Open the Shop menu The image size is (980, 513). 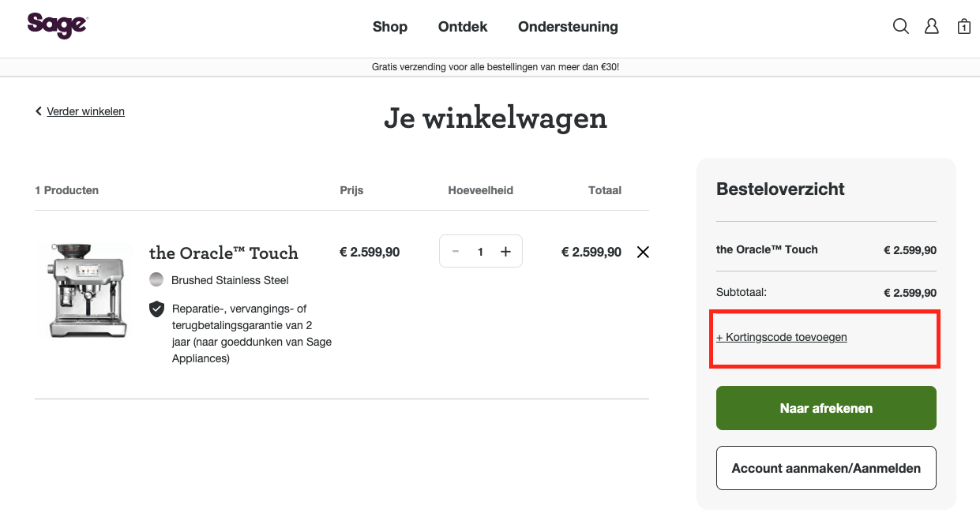390,27
